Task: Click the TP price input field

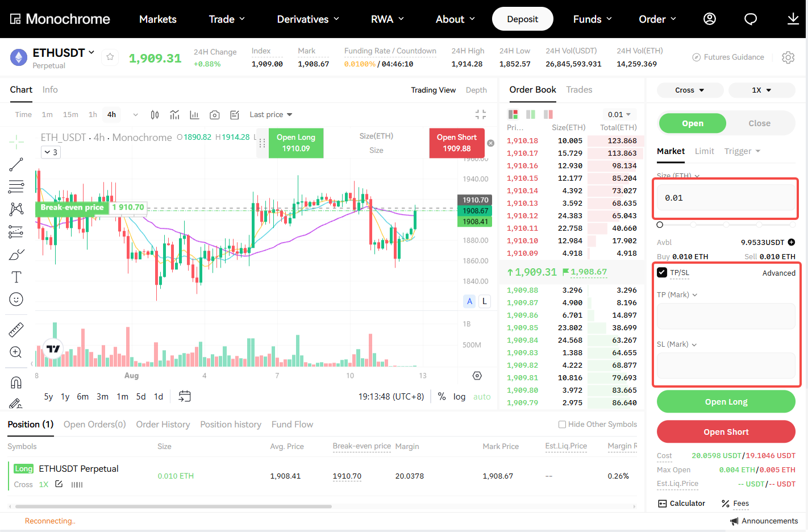Action: [x=726, y=316]
